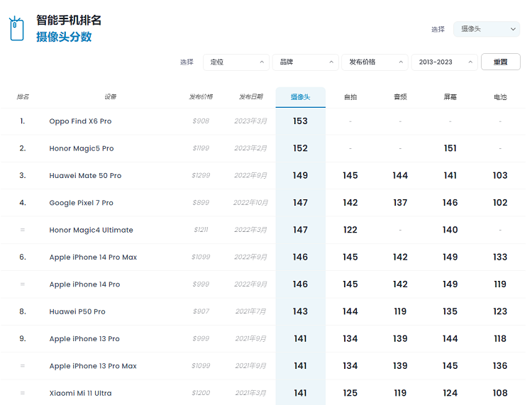Click battery score 103 for Huawei Mate 50 Pro
Screen dimensions: 532x405
coord(500,175)
